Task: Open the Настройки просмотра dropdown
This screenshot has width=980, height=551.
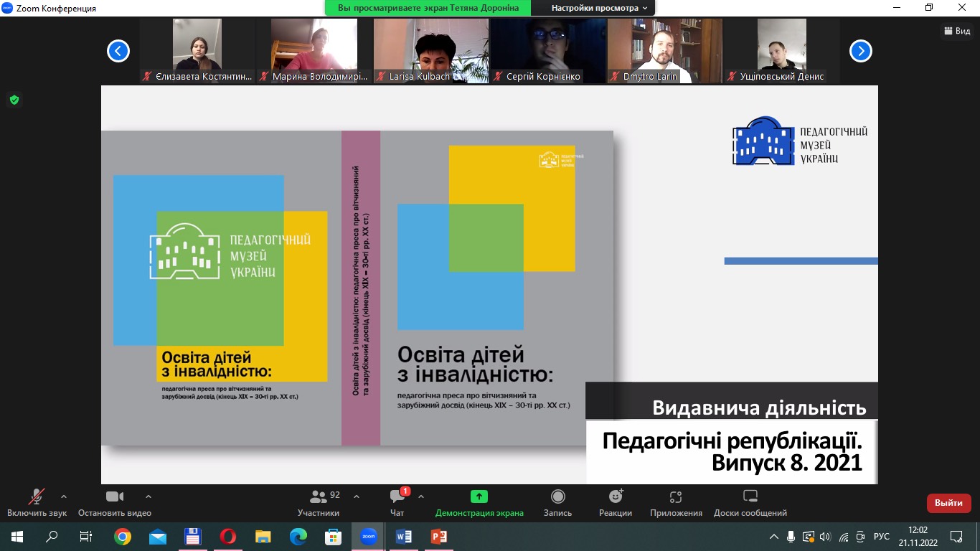Action: pyautogui.click(x=598, y=8)
